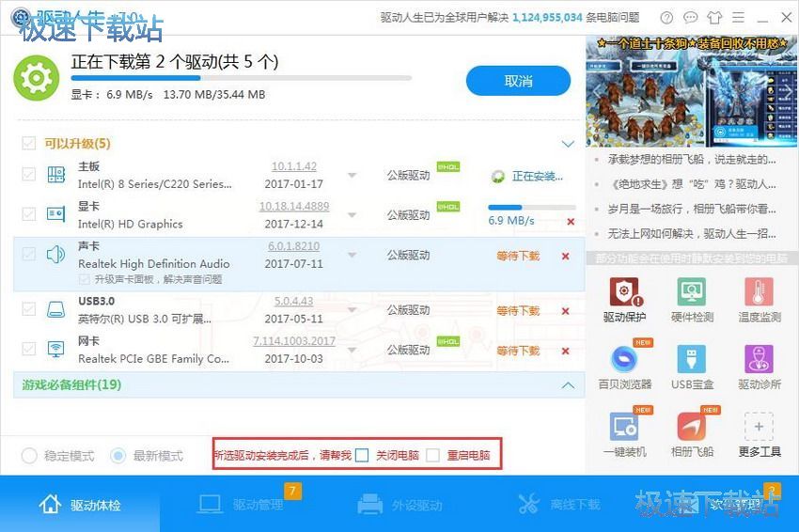
Task: Open version link 10.18.14.4889
Action: (x=294, y=206)
